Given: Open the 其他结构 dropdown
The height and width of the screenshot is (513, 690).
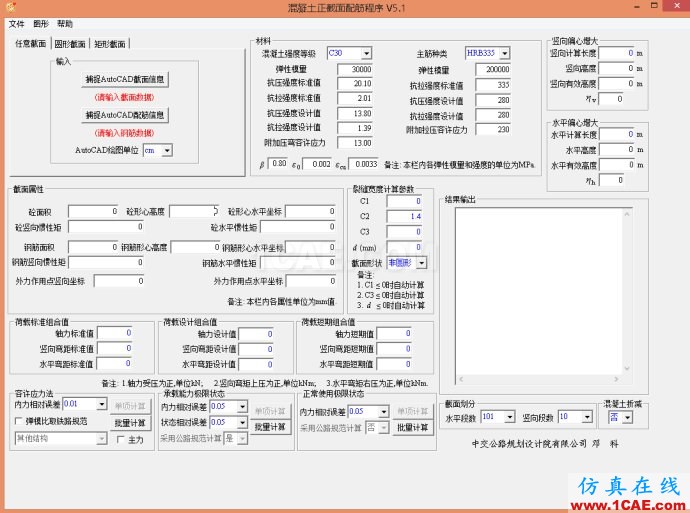Looking at the screenshot, I should (102, 439).
